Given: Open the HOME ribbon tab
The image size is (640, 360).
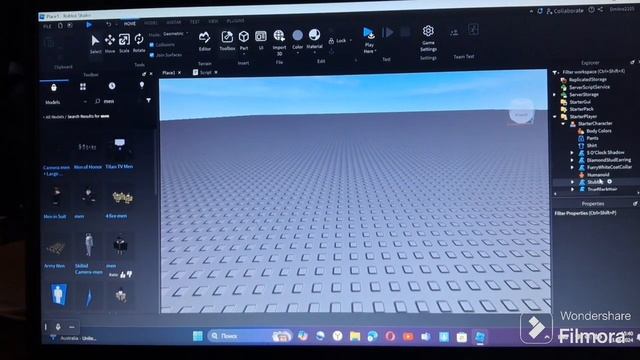Looking at the screenshot, I should click(130, 24).
